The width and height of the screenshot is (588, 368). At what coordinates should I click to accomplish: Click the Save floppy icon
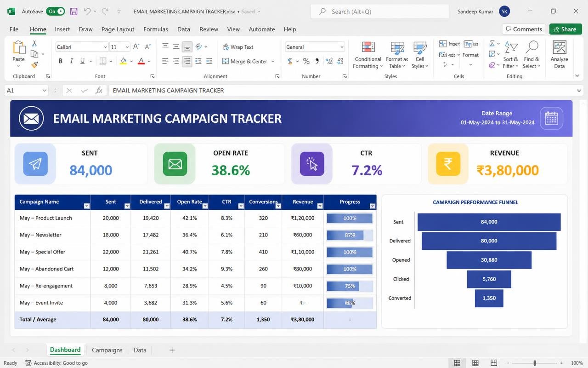coord(73,11)
